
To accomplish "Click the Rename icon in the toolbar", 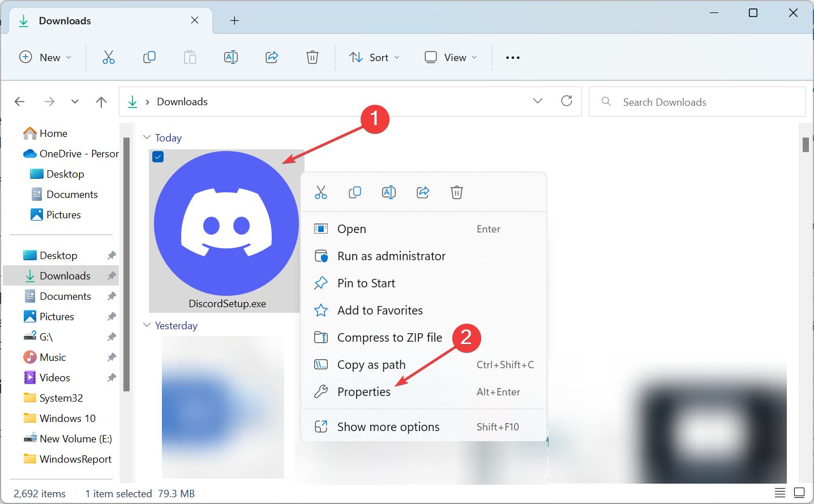I will point(231,57).
